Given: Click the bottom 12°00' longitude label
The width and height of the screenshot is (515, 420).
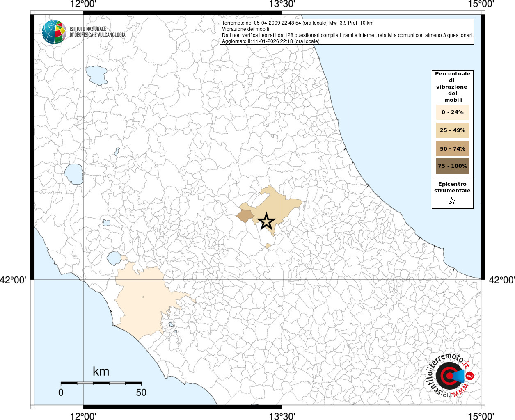Looking at the screenshot, I should coord(83,416).
